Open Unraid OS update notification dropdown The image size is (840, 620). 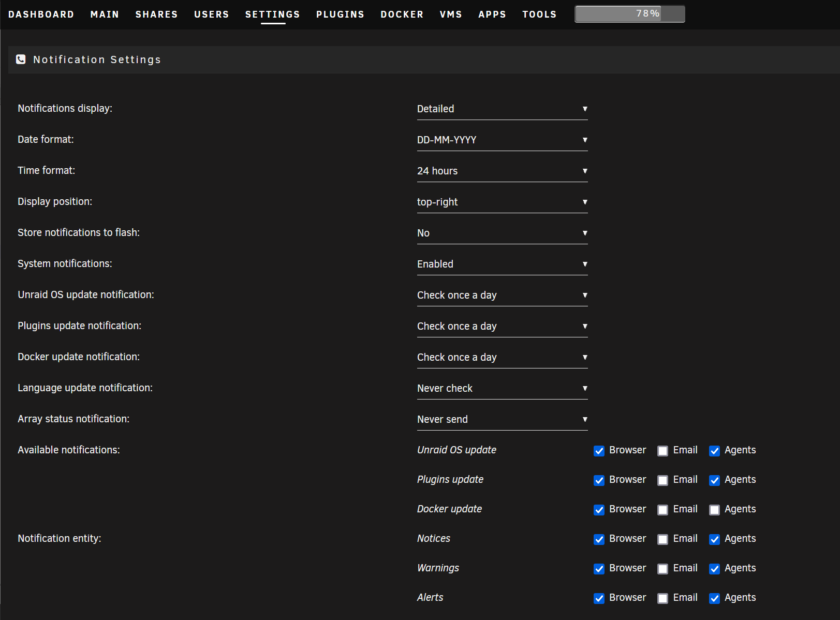502,295
